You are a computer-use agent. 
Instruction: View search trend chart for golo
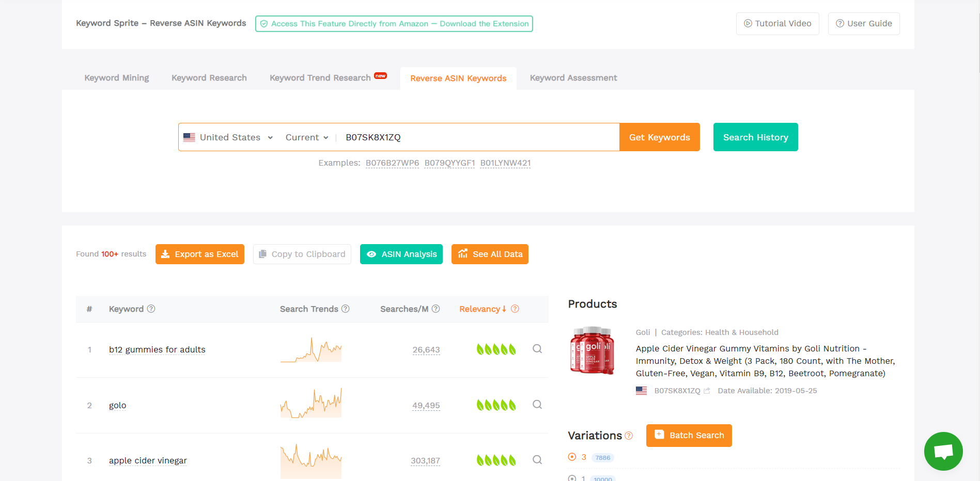pyautogui.click(x=311, y=403)
